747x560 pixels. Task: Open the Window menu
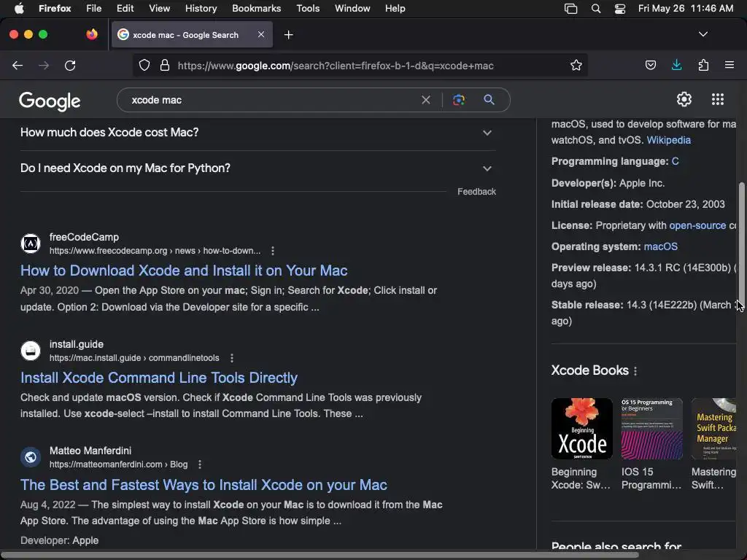[352, 8]
